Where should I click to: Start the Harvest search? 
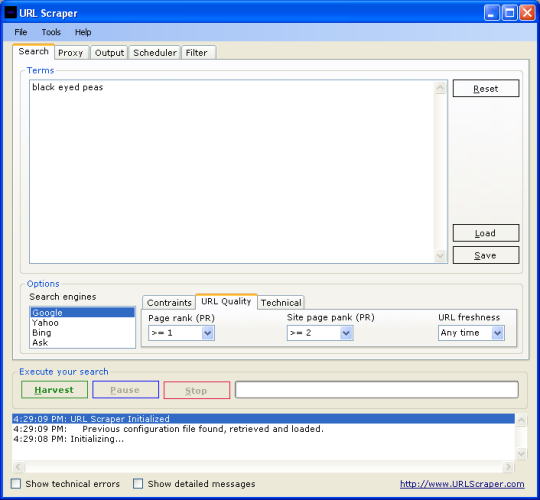tap(54, 390)
